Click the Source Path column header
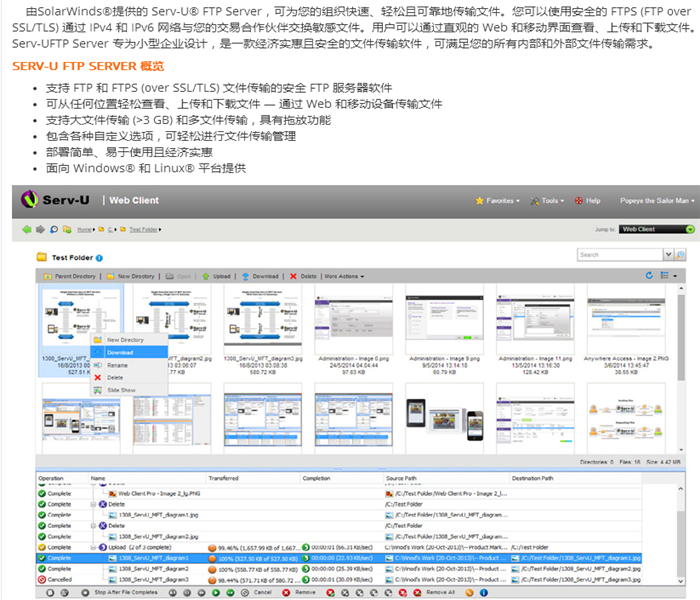Screen dimensions: 700x600 (x=446, y=478)
